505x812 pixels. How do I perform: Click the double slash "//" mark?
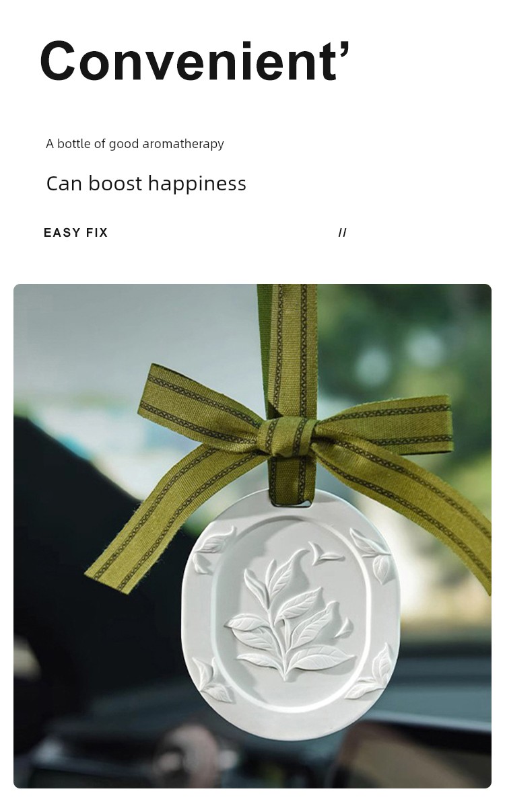pos(342,233)
